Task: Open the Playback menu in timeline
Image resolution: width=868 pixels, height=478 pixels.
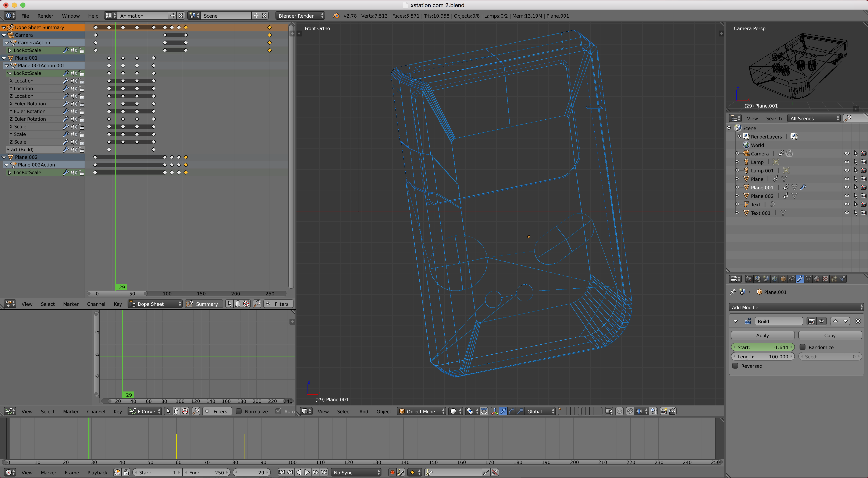Action: click(x=97, y=473)
